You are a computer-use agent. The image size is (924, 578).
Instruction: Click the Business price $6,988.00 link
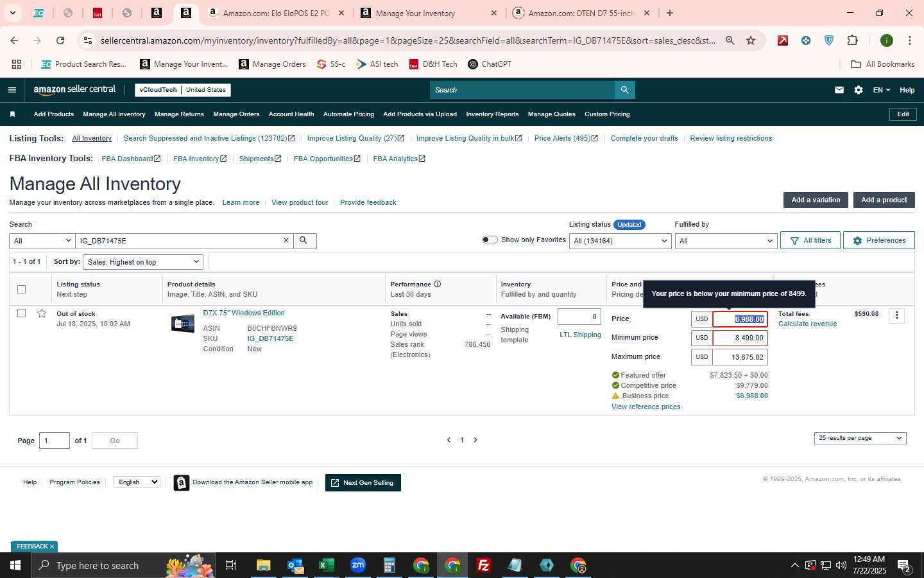(752, 396)
